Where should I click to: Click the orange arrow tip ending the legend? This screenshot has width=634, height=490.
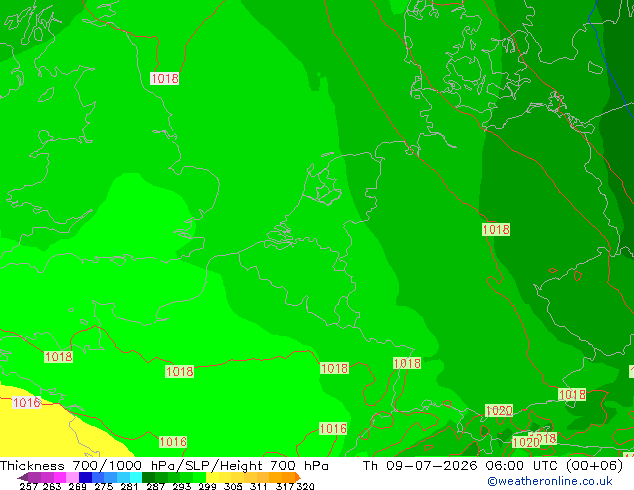[298, 477]
